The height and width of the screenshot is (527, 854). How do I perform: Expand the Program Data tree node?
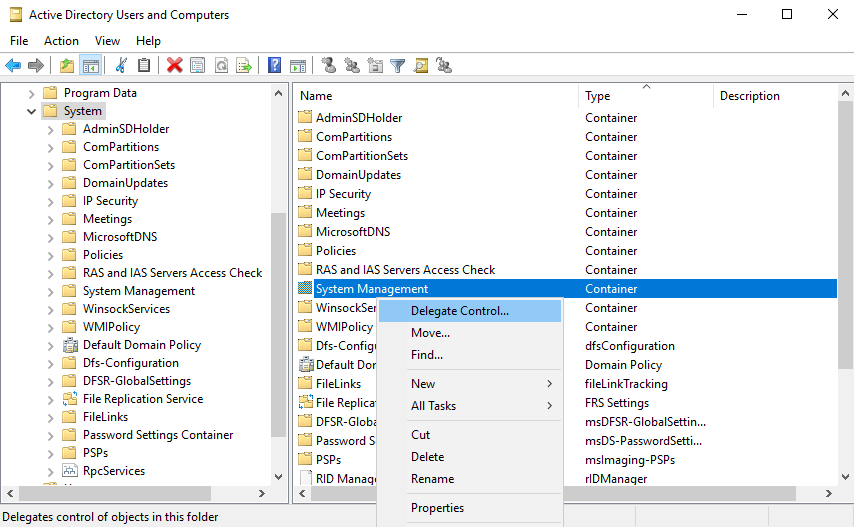(x=32, y=93)
